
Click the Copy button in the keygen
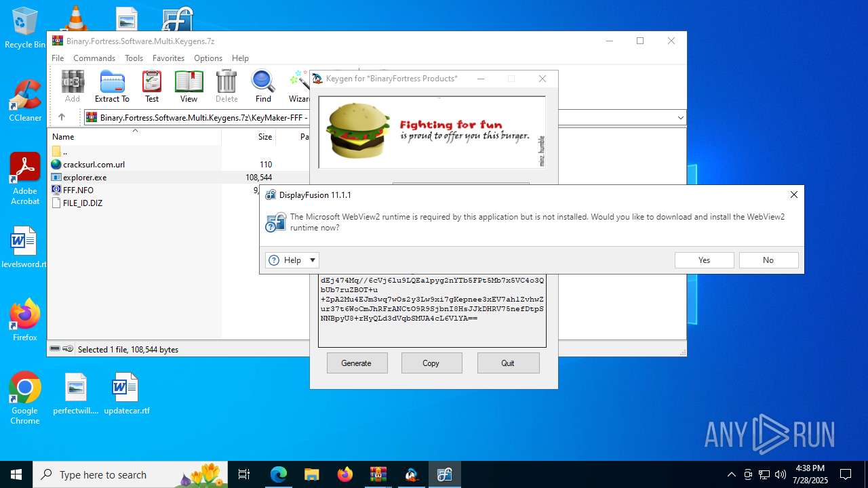(431, 363)
